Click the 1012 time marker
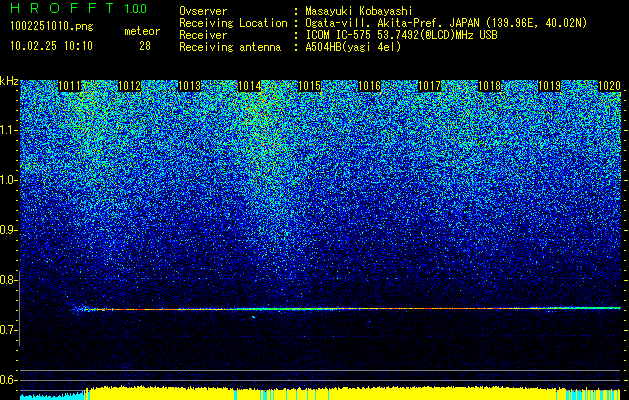 (x=130, y=86)
